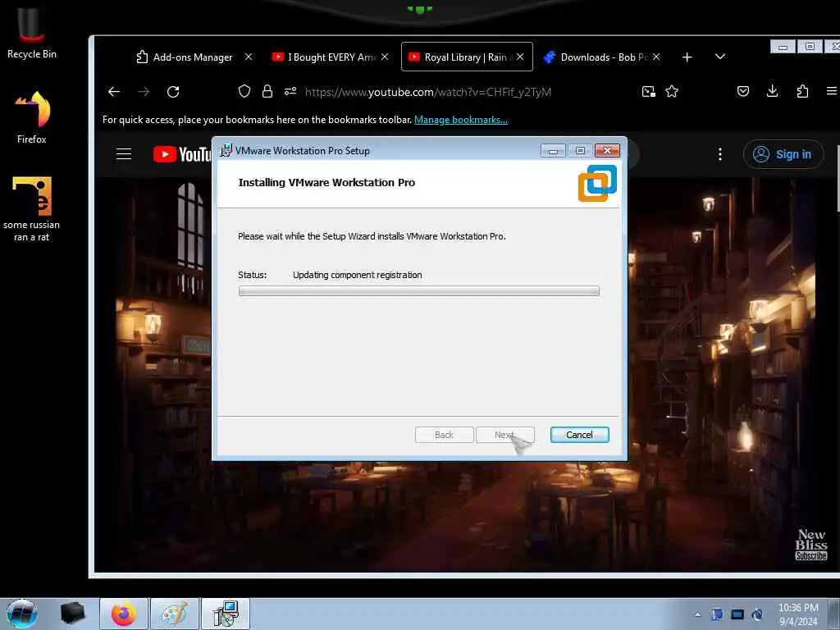Open the taskbar clock 10:36 PM

(x=798, y=614)
